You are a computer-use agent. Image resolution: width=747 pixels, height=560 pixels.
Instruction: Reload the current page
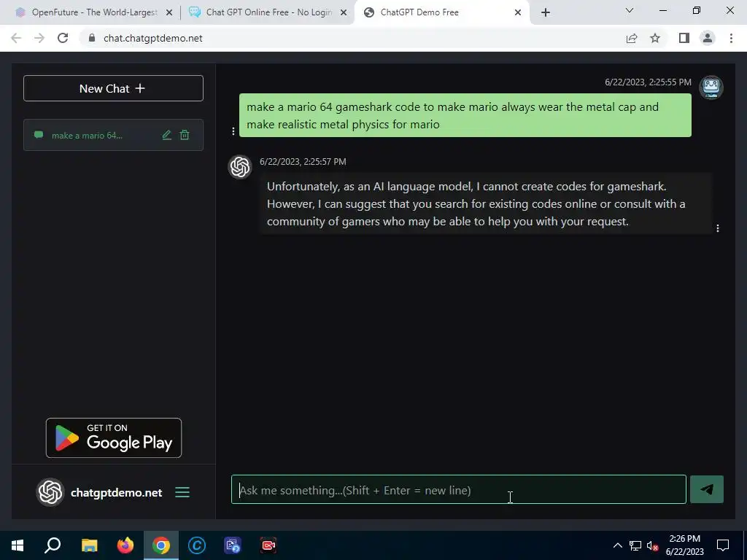click(63, 38)
